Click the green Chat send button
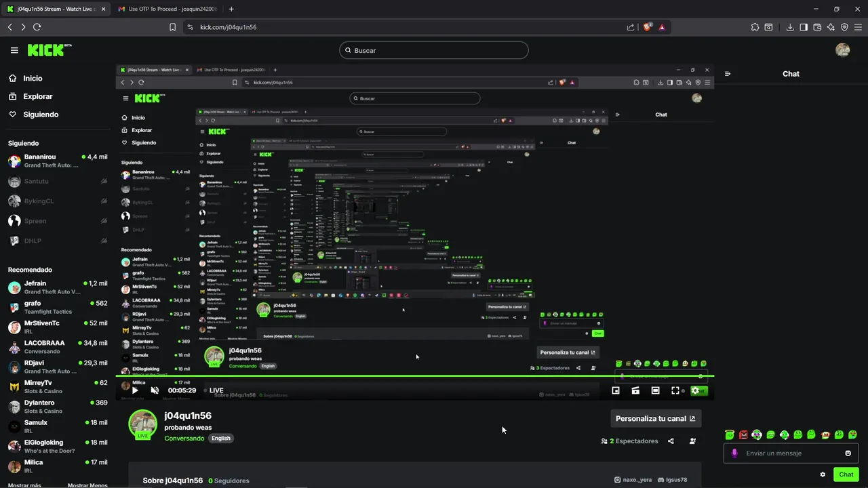 tap(846, 474)
